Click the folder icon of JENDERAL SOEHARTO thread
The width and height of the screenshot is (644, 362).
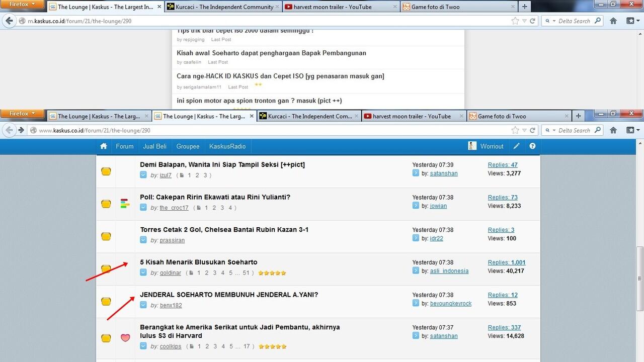[106, 301]
